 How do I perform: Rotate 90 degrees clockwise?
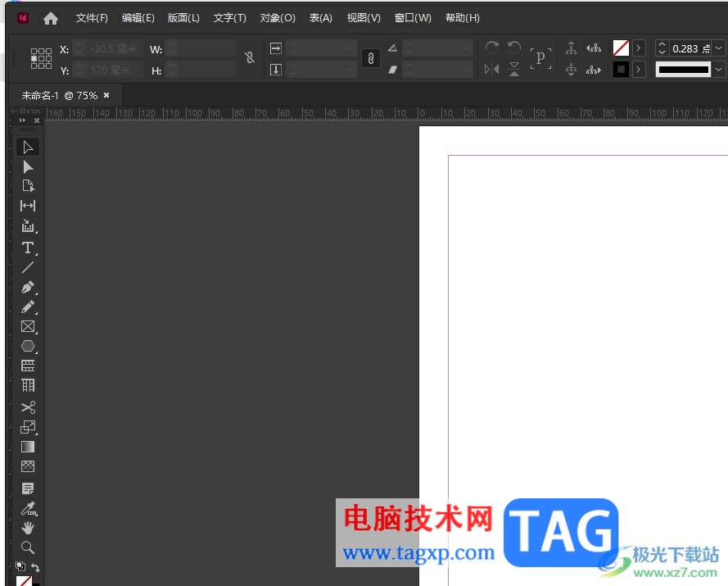tap(492, 48)
